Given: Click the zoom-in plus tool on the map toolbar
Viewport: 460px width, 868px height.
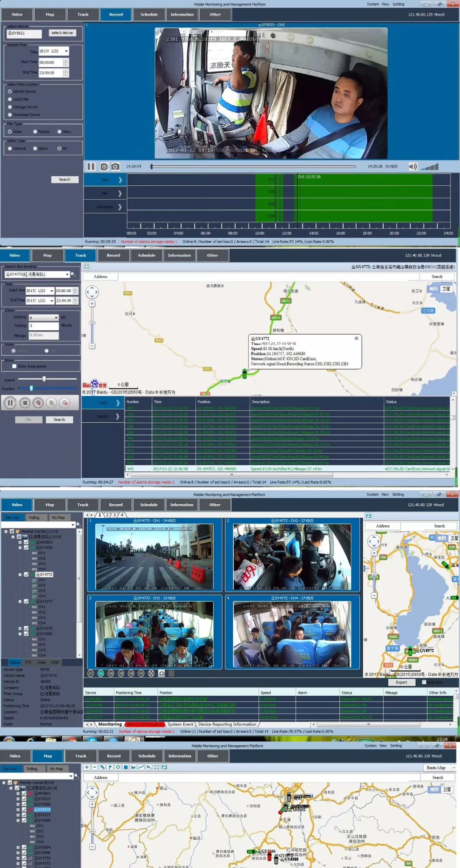Looking at the screenshot, I should [87, 767].
